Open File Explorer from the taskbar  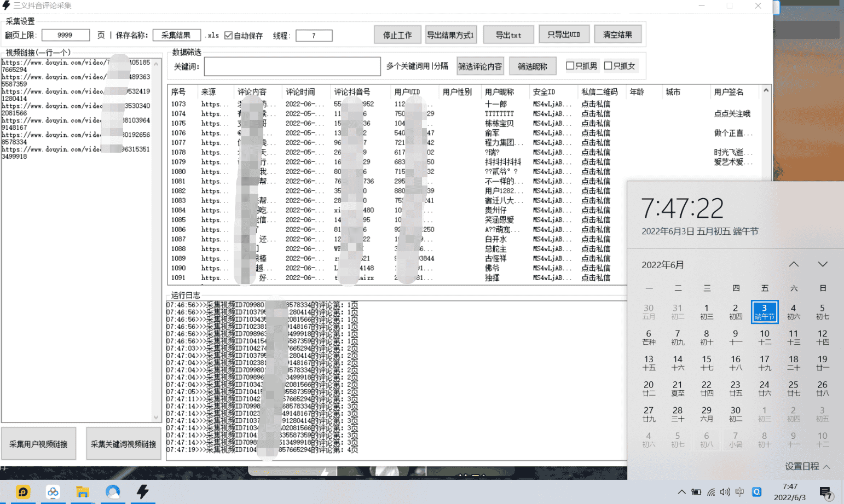pos(83,492)
